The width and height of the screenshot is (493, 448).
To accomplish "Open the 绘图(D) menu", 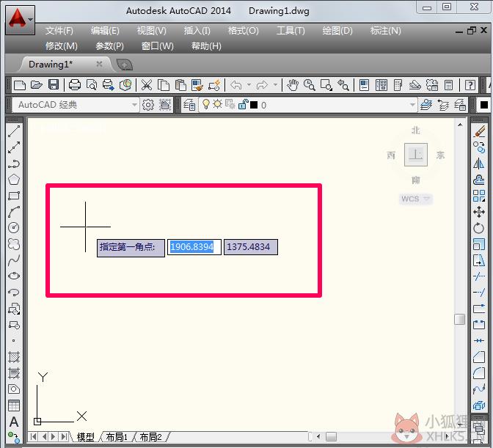I will click(337, 31).
